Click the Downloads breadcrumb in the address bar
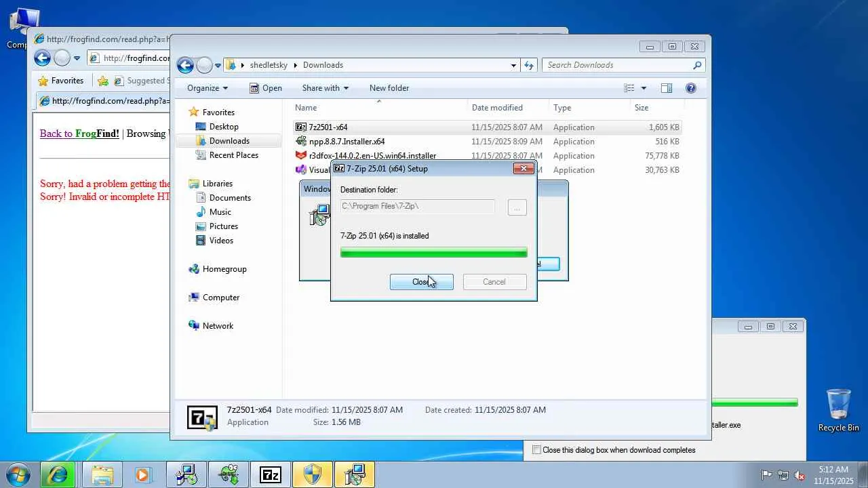 (x=323, y=65)
